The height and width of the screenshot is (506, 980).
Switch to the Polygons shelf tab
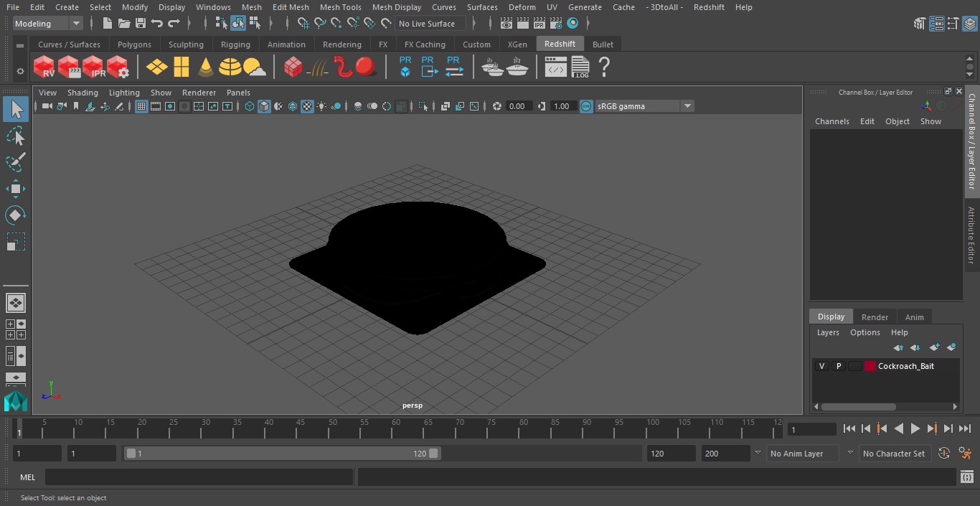pos(134,44)
